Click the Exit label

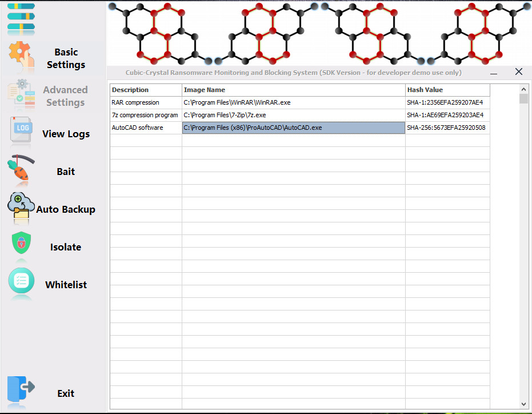[66, 393]
